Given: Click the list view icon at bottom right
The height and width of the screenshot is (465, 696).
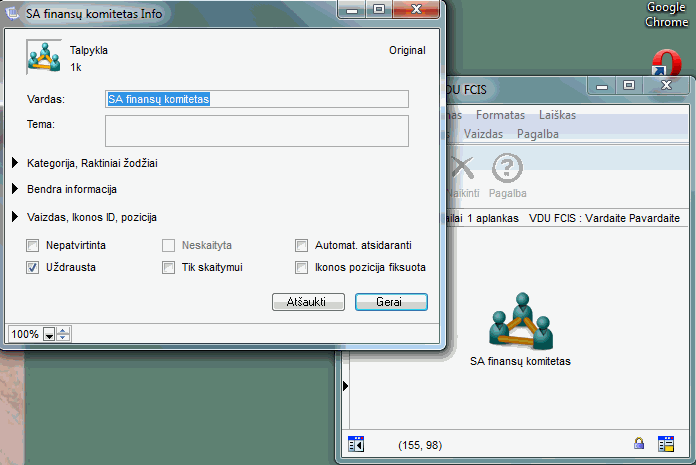Looking at the screenshot, I should click(x=665, y=443).
